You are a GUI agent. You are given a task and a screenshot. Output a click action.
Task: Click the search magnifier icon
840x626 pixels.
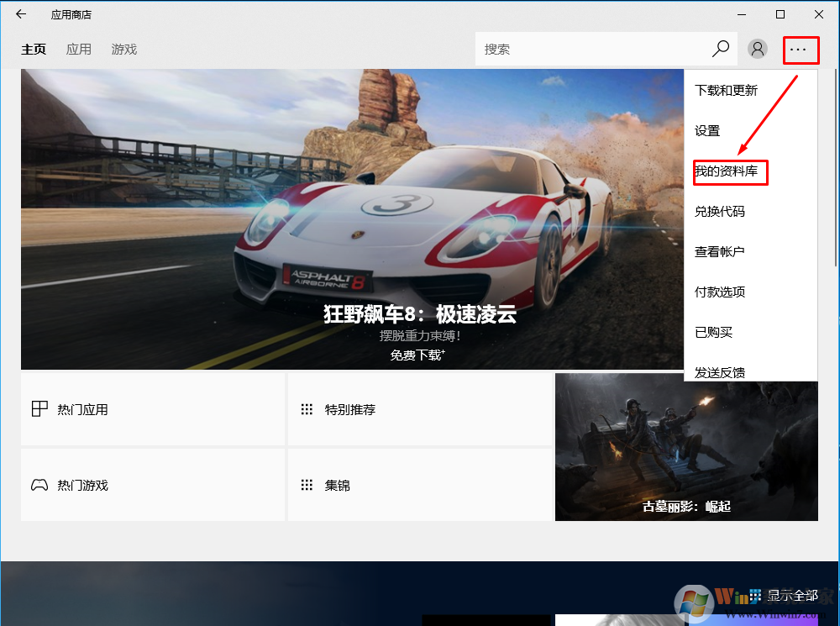721,49
